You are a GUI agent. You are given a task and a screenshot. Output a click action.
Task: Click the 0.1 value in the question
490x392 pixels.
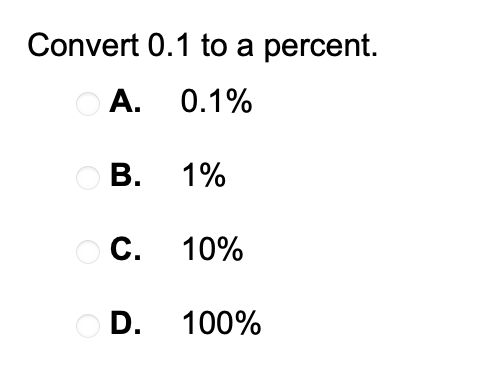coord(169,45)
